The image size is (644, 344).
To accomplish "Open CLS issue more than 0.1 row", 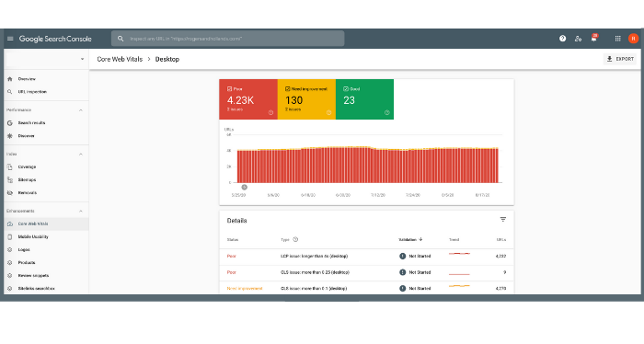I will pos(366,288).
